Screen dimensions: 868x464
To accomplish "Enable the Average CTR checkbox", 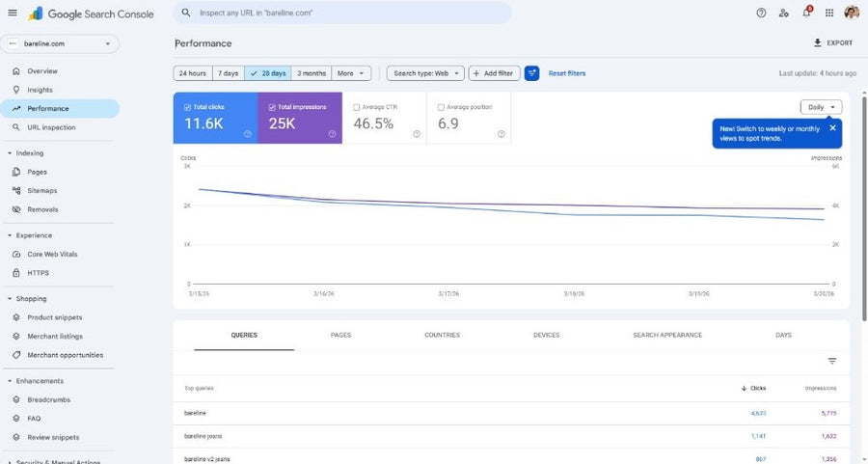I will pyautogui.click(x=357, y=107).
